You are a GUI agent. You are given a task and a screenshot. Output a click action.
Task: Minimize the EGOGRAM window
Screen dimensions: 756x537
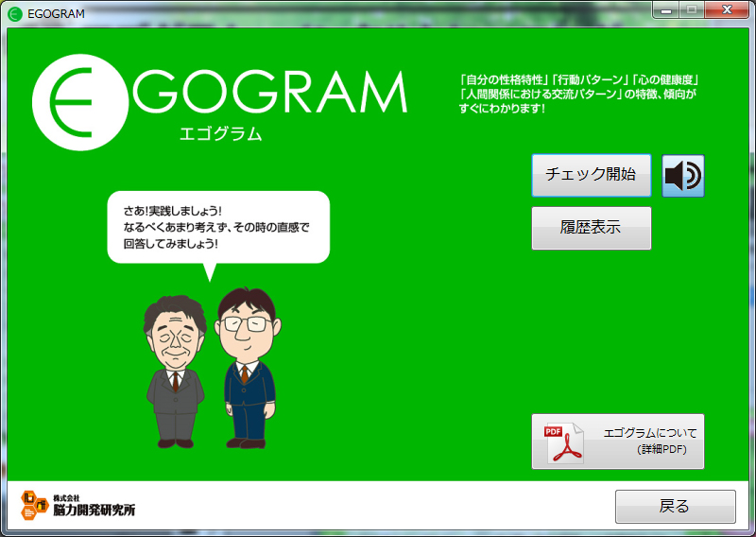pyautogui.click(x=666, y=9)
